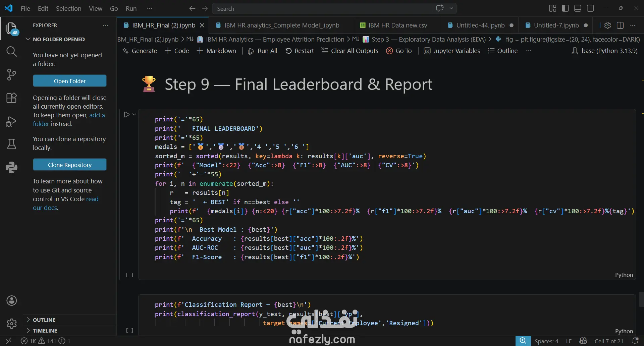
Task: Go back in navigation history
Action: [x=192, y=8]
